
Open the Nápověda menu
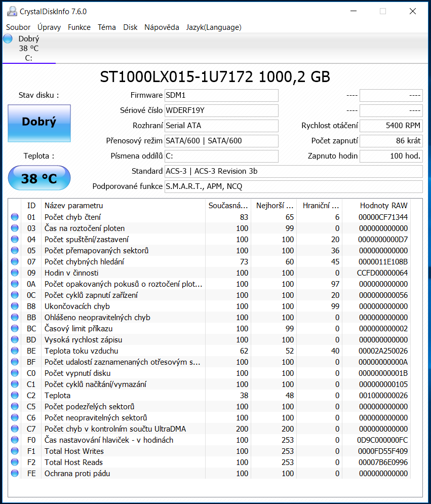point(162,27)
